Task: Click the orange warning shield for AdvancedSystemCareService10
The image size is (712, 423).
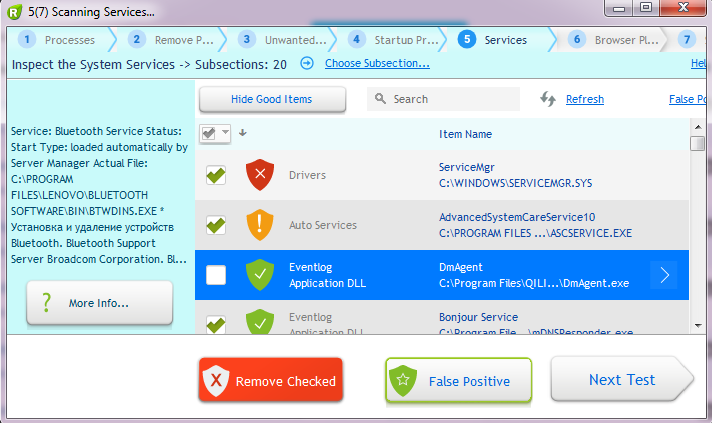Action: click(x=260, y=225)
